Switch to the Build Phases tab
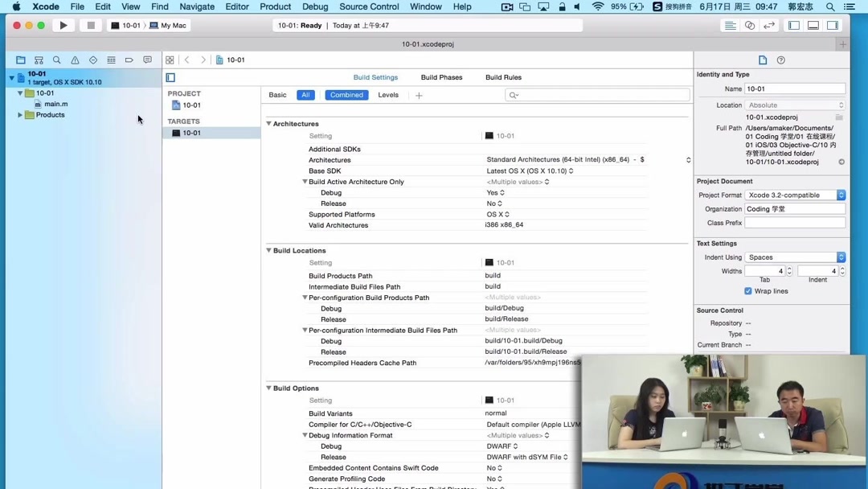868x489 pixels. tap(441, 77)
